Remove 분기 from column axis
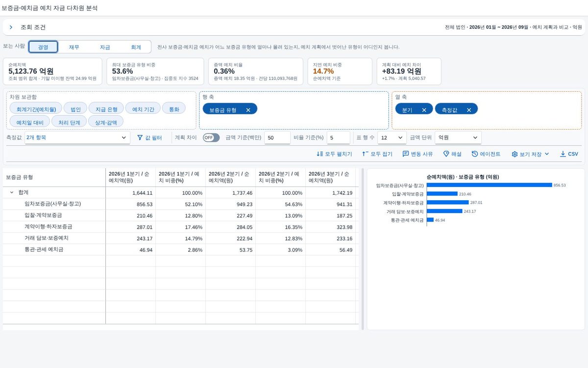588x368 pixels. (x=424, y=110)
